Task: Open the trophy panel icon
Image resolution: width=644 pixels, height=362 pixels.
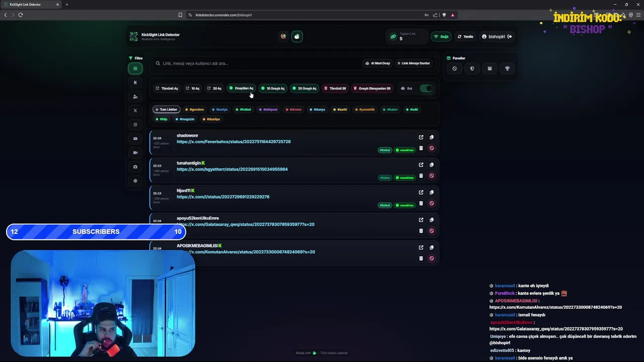Action: [x=507, y=68]
